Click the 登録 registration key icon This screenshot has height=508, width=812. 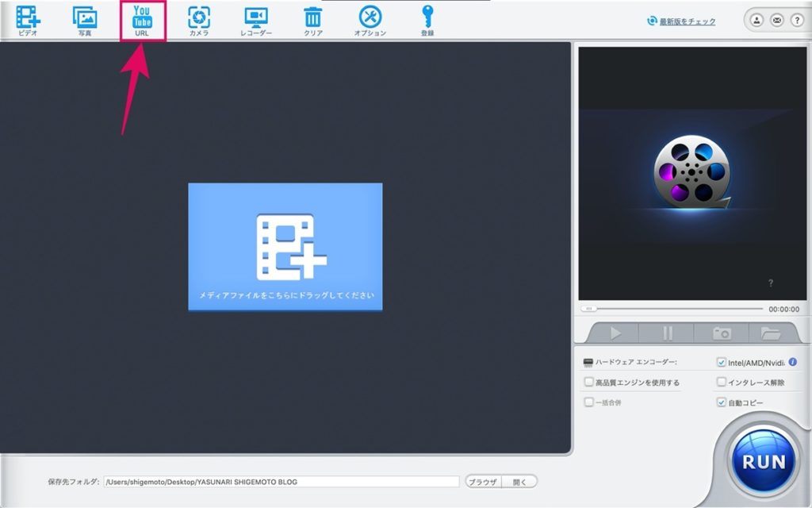[427, 20]
